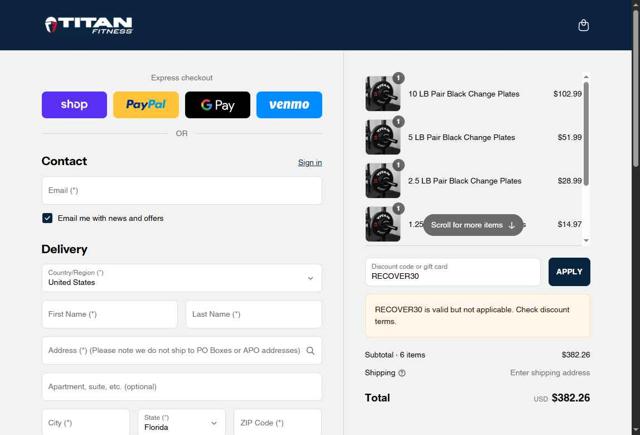The height and width of the screenshot is (435, 640).
Task: Click 'Subtotal · 6 items' label
Action: click(x=395, y=355)
